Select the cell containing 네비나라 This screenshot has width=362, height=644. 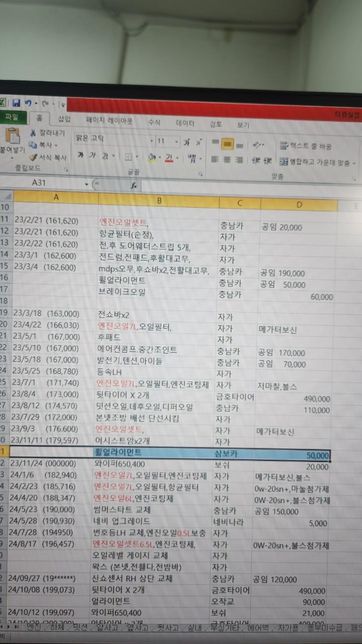click(231, 522)
